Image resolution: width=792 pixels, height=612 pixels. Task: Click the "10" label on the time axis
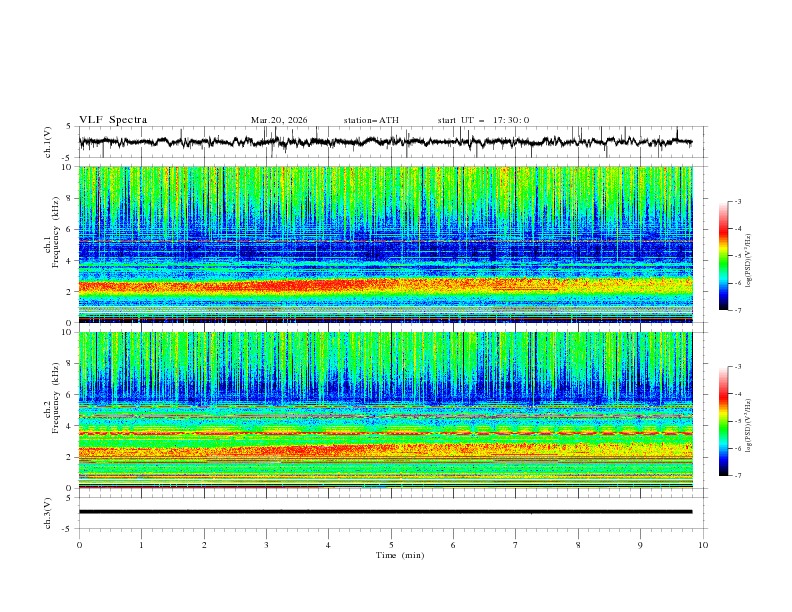point(703,545)
